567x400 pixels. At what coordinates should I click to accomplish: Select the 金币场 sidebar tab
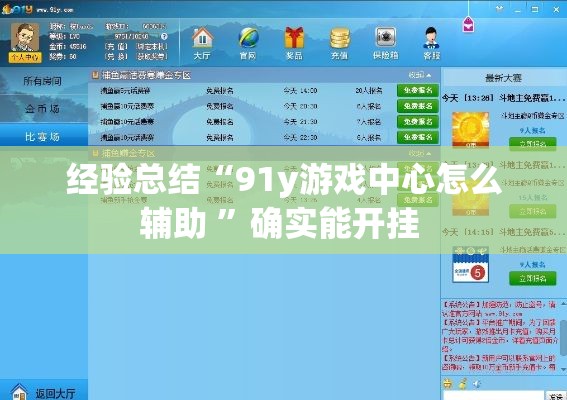coord(43,109)
